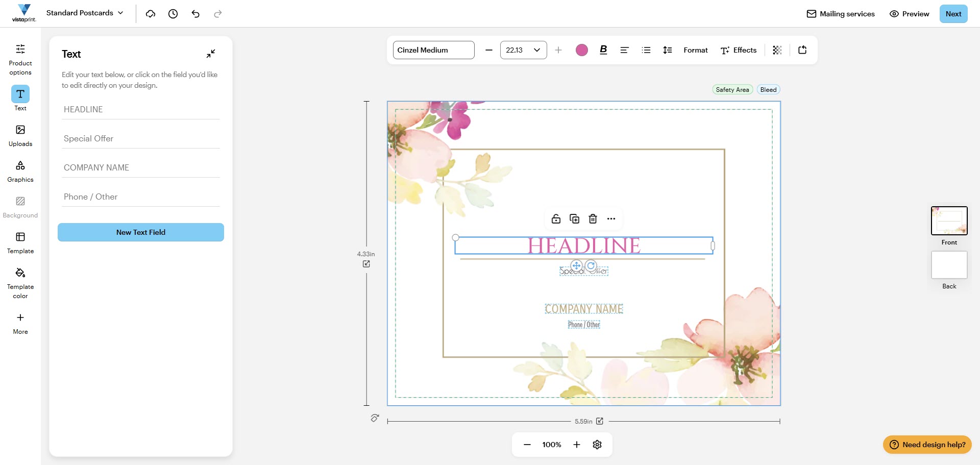Click the Next button

(x=953, y=14)
